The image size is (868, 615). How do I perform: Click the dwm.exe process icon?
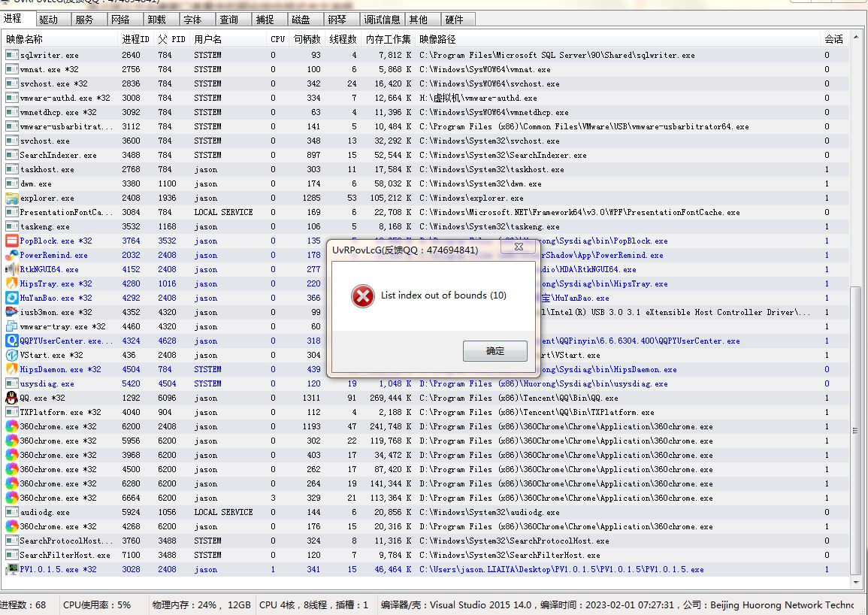pos(11,183)
